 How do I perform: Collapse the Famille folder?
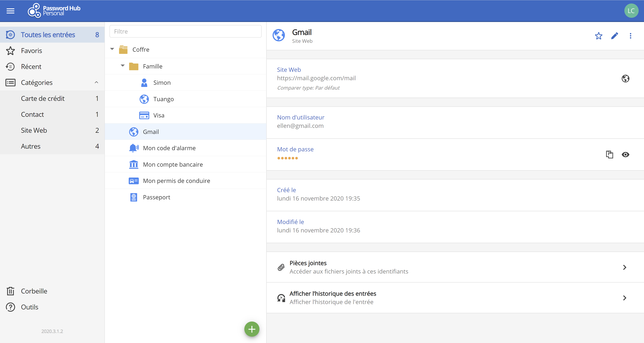[x=123, y=66]
